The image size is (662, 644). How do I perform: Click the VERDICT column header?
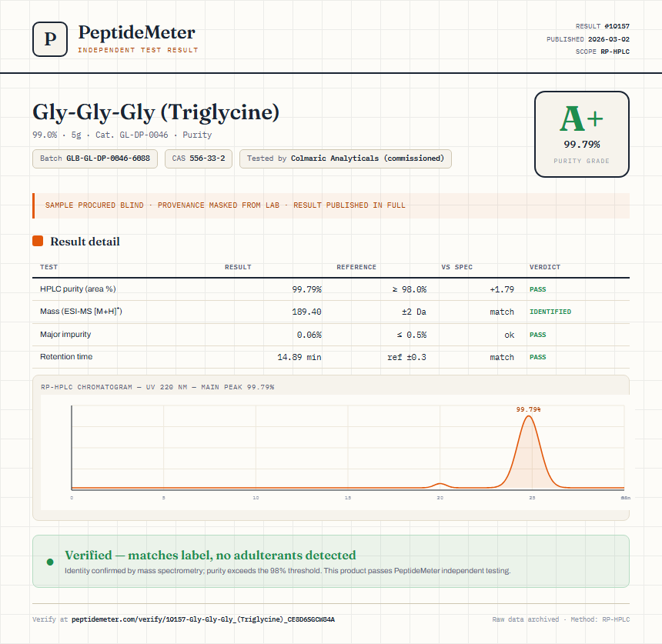pyautogui.click(x=545, y=267)
